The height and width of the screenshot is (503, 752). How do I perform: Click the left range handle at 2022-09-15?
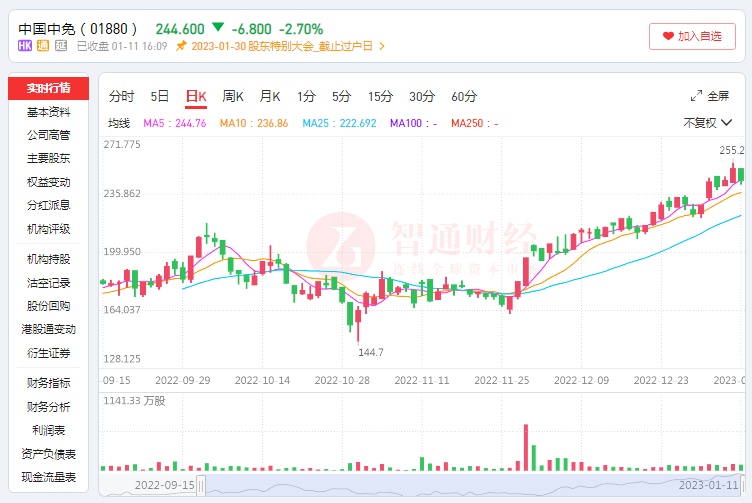click(x=201, y=486)
